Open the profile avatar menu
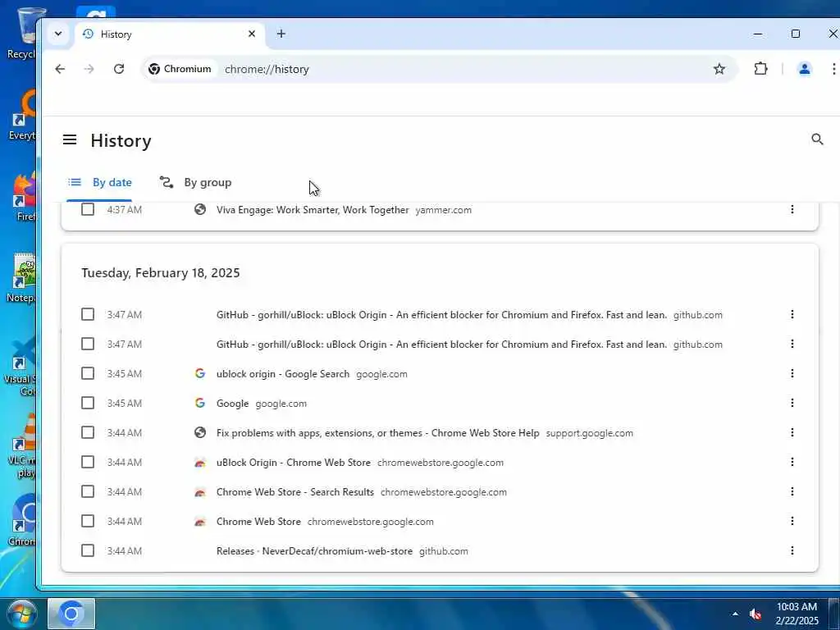This screenshot has width=840, height=630. [804, 69]
